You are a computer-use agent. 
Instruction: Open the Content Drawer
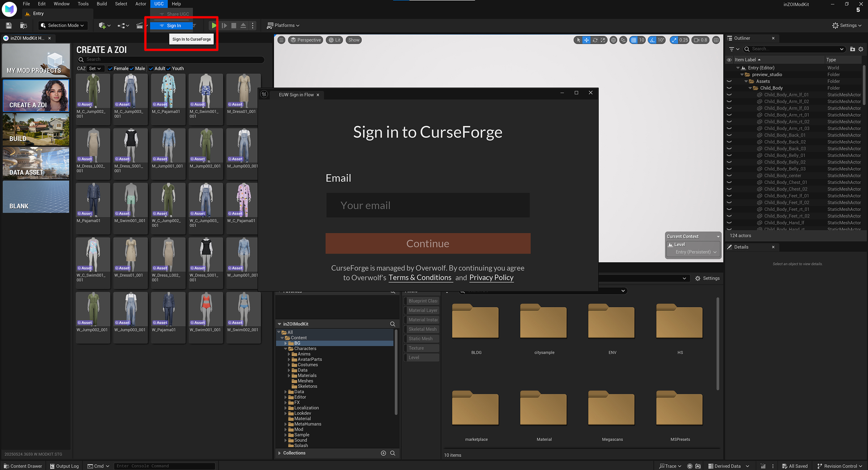tap(22, 466)
